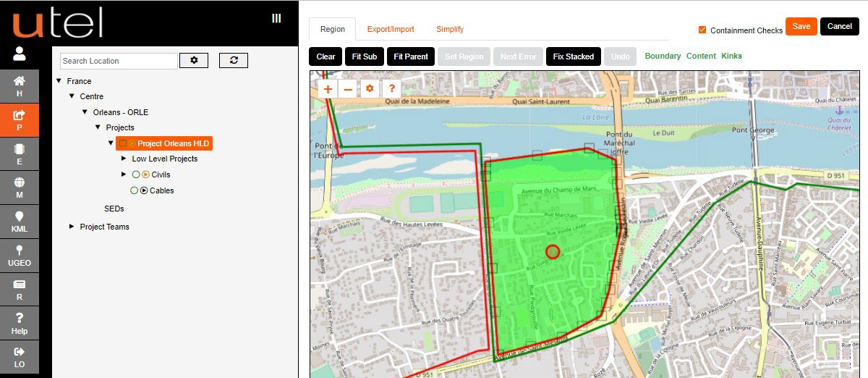Click the red circle marker on map
The image size is (868, 378).
click(553, 251)
